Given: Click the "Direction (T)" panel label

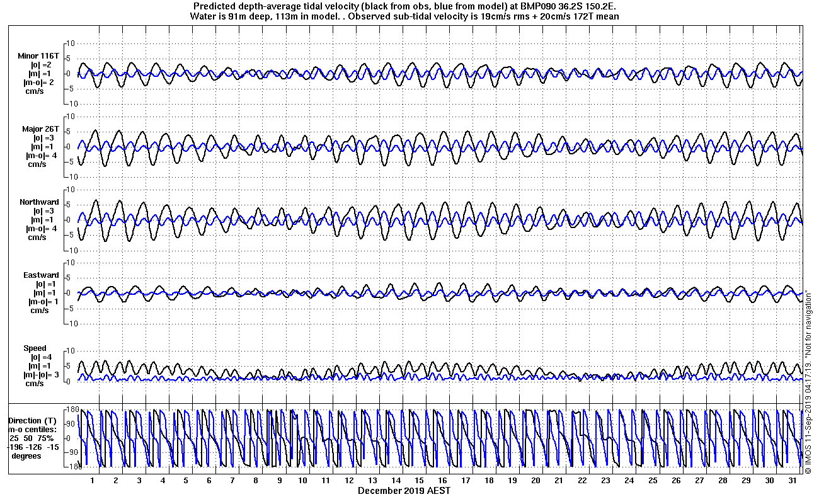Looking at the screenshot, I should click(33, 420).
